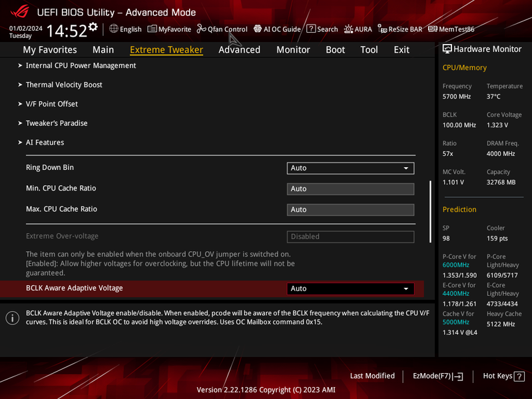Open Ring Down Bin dropdown
532x399 pixels.
(350, 168)
